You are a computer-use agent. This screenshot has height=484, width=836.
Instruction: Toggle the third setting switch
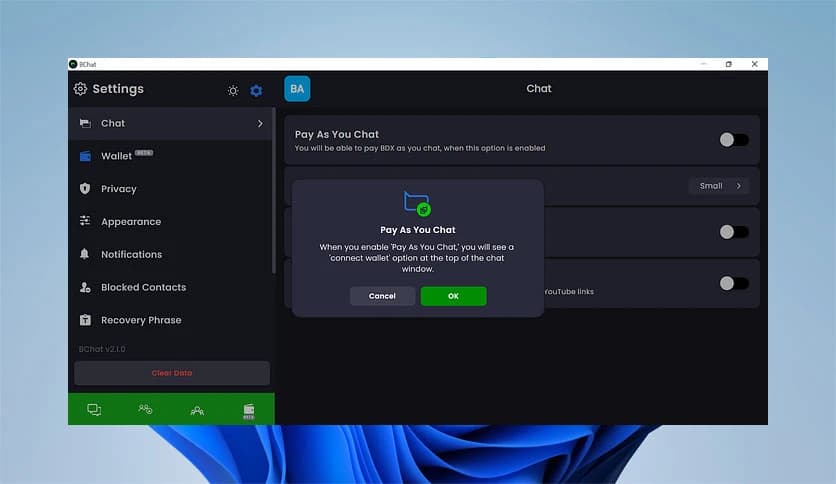click(734, 232)
